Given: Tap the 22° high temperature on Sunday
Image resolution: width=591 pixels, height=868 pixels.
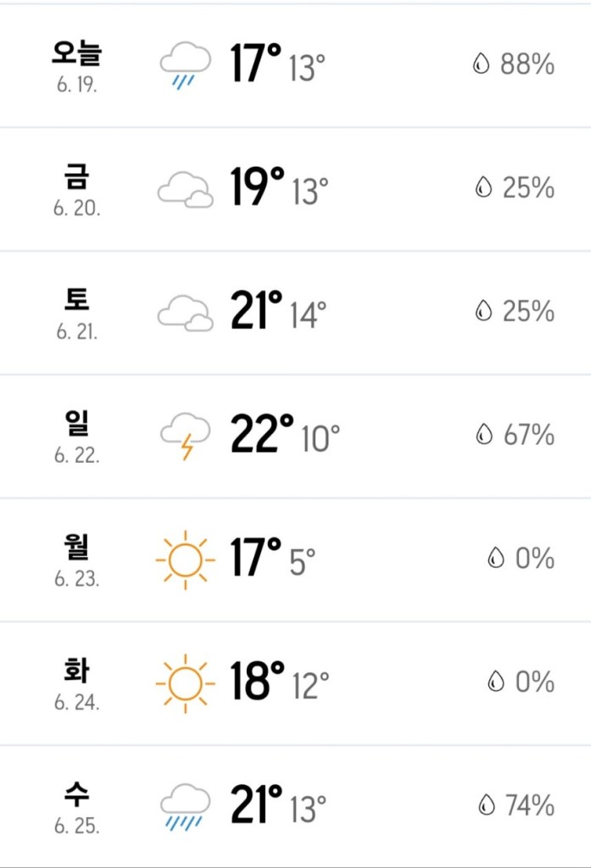Looking at the screenshot, I should click(262, 434).
